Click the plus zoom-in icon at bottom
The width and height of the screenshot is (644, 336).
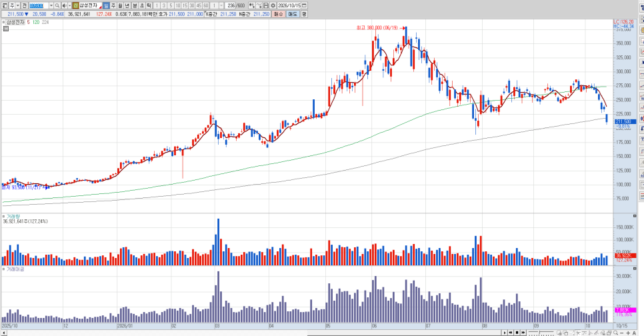[628, 333]
